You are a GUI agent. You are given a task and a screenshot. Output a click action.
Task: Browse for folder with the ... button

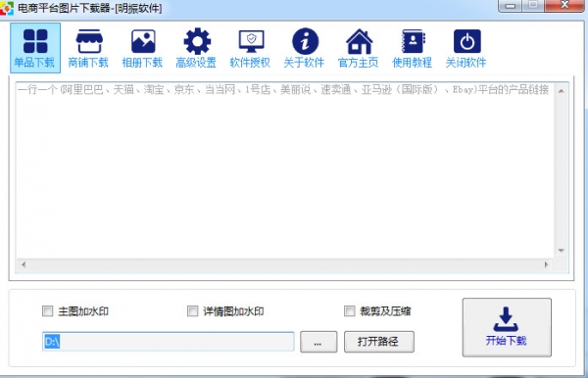(x=318, y=342)
